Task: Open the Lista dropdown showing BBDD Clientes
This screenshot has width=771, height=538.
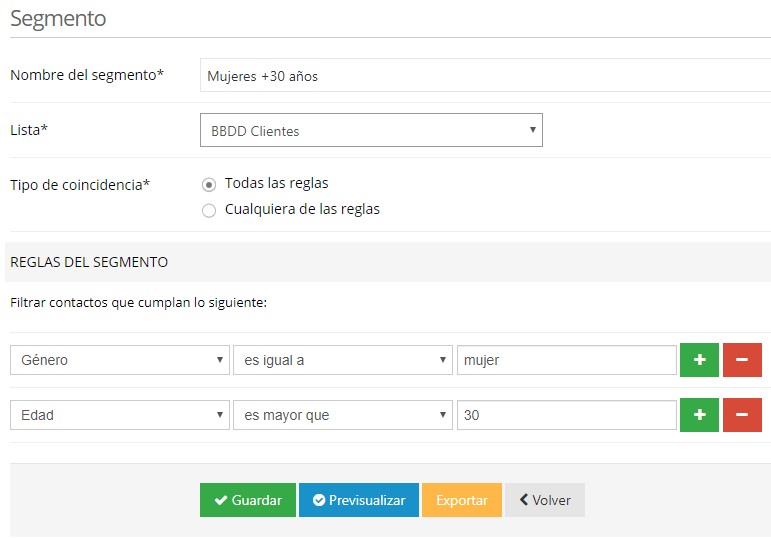Action: click(x=371, y=130)
